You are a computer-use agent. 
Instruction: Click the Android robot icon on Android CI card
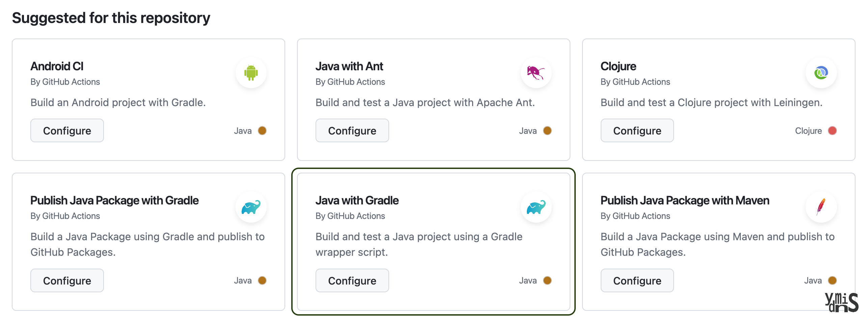[x=251, y=73]
